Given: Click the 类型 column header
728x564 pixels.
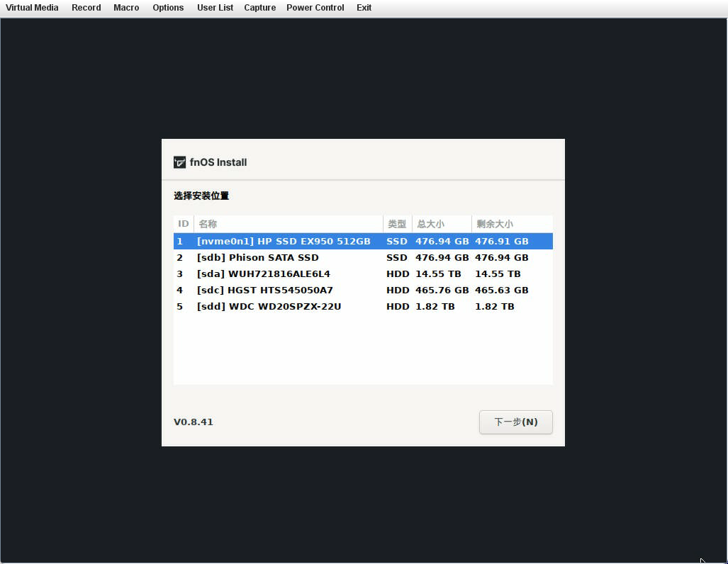Looking at the screenshot, I should click(396, 223).
